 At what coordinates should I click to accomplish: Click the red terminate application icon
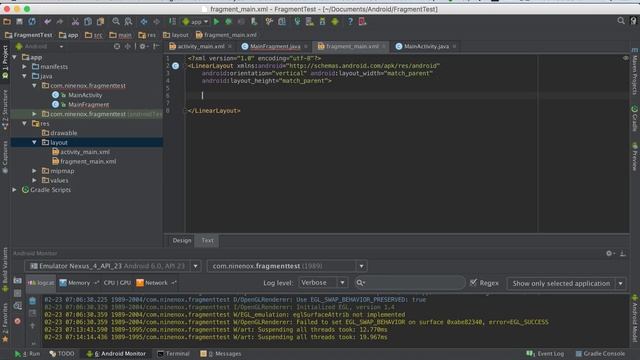[x=18, y=321]
